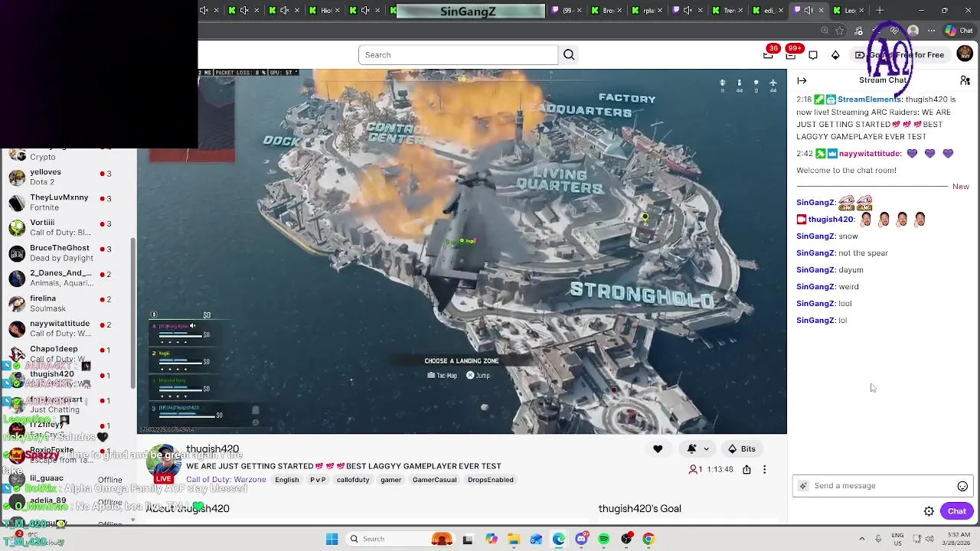
Task: Share the stream via share icon
Action: click(x=746, y=469)
